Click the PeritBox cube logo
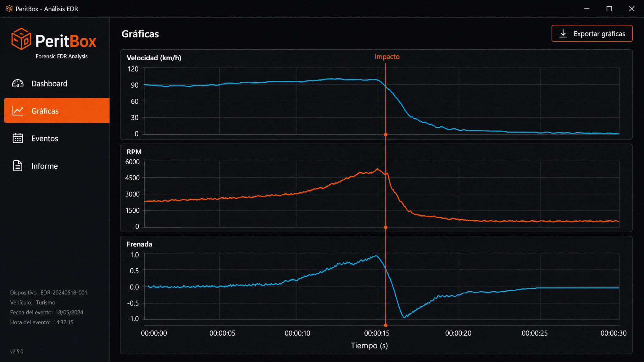This screenshot has width=644, height=362. pyautogui.click(x=21, y=39)
